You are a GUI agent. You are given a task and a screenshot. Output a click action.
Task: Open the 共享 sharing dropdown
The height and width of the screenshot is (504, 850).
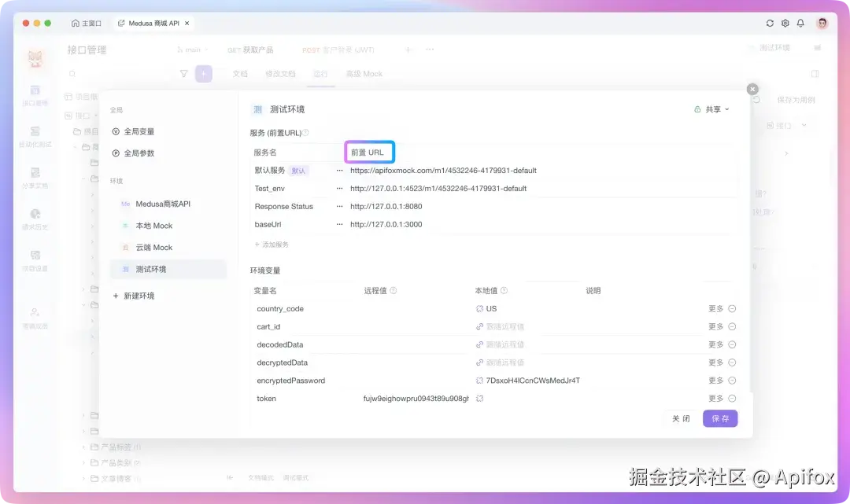click(x=711, y=109)
